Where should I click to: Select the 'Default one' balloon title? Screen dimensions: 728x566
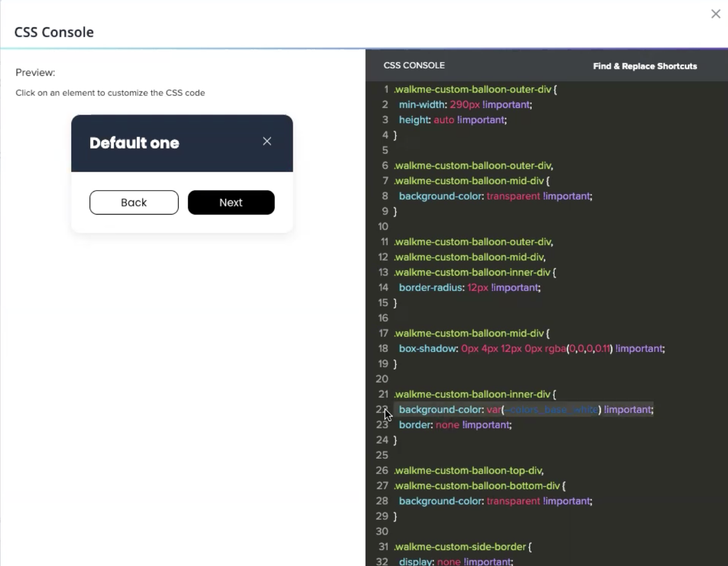134,143
